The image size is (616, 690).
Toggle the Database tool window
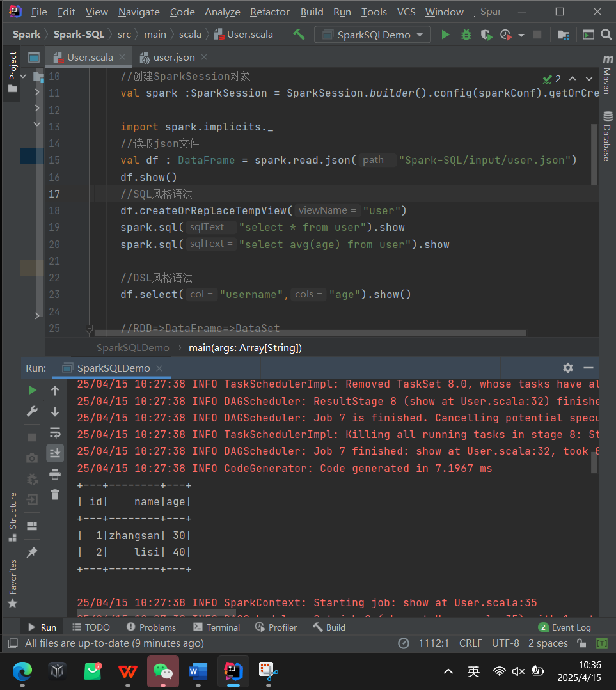[x=607, y=136]
